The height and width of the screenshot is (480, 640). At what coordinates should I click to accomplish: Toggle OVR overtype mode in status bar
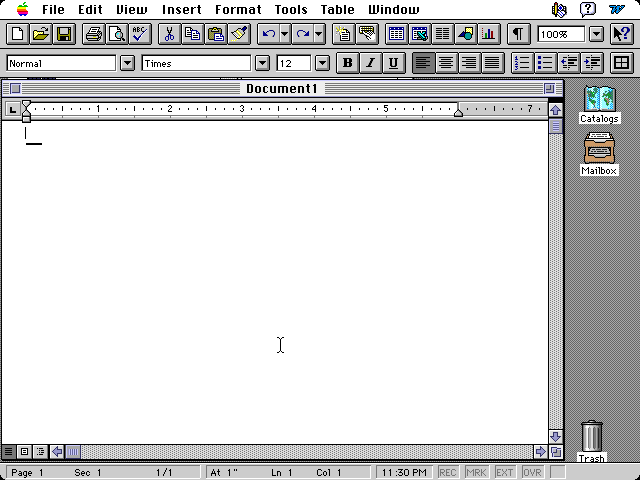point(532,473)
